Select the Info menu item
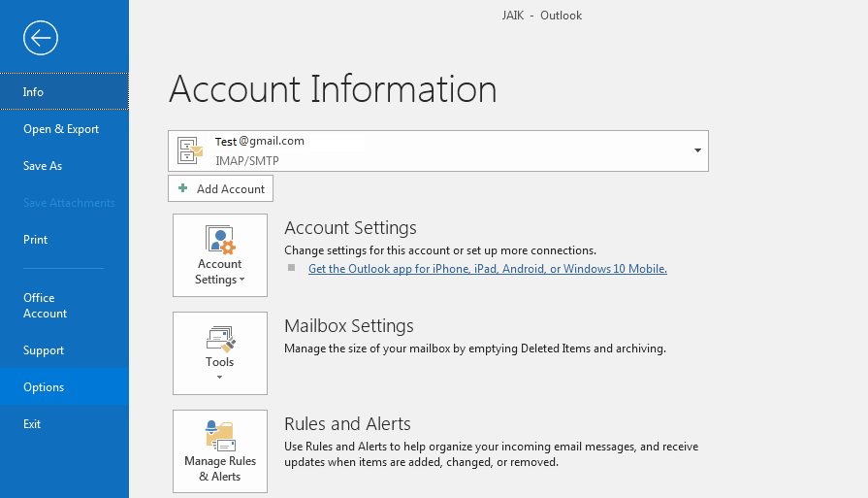This screenshot has height=498, width=868. tap(64, 91)
